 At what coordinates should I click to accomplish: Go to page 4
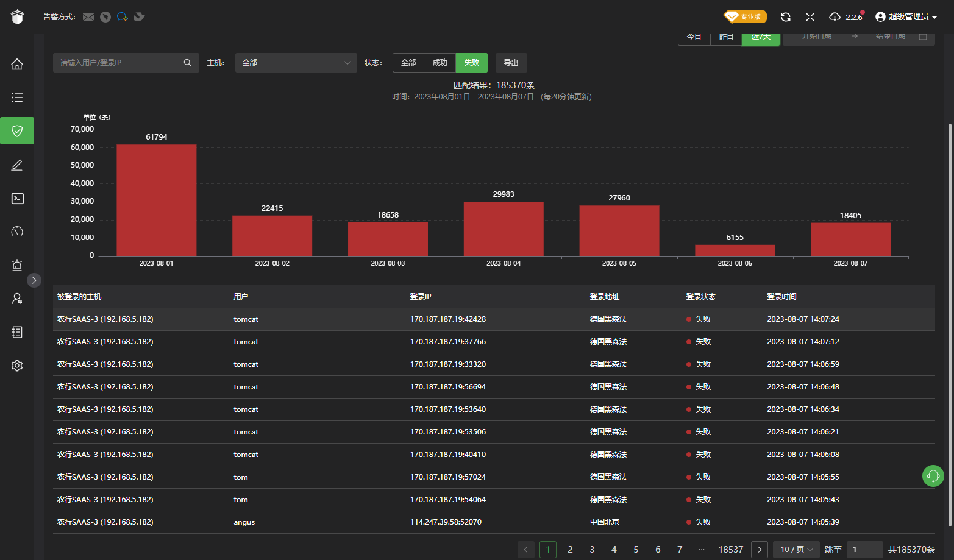pos(614,550)
